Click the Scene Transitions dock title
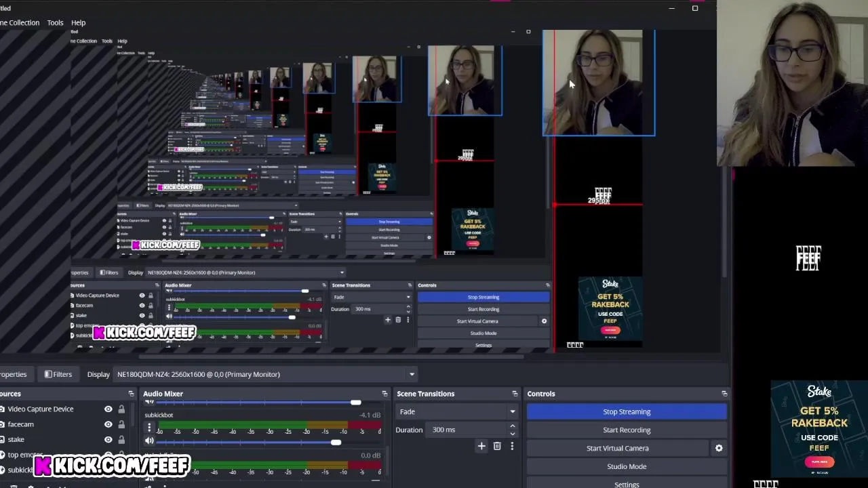868x488 pixels. 425,394
